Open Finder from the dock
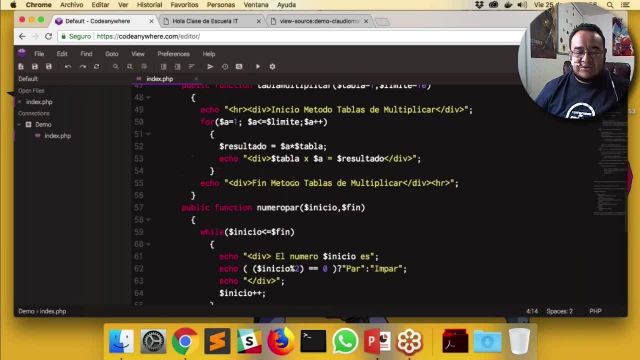 [x=121, y=341]
